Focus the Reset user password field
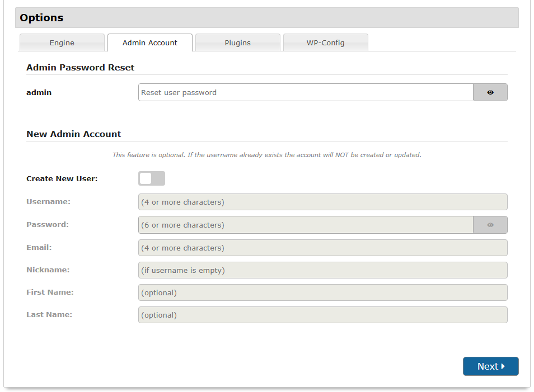This screenshot has height=392, width=534. [x=306, y=92]
